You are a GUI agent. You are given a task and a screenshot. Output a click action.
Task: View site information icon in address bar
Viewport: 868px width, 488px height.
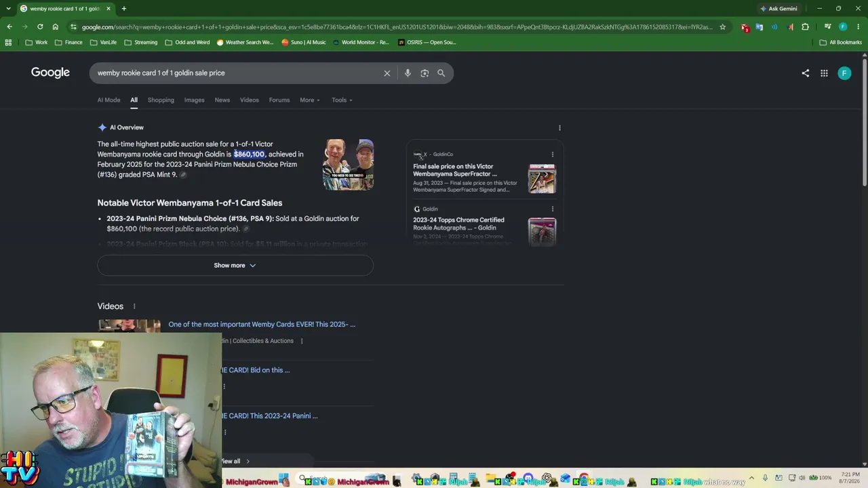click(73, 27)
